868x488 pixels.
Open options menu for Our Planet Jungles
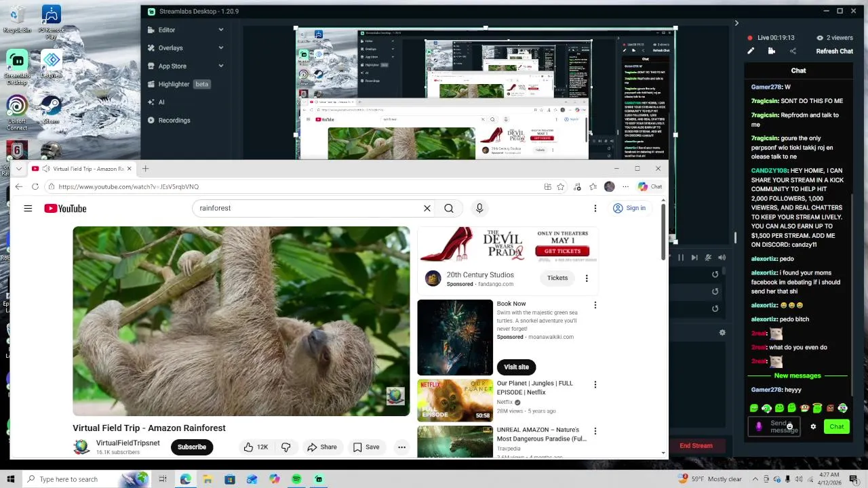click(x=595, y=384)
